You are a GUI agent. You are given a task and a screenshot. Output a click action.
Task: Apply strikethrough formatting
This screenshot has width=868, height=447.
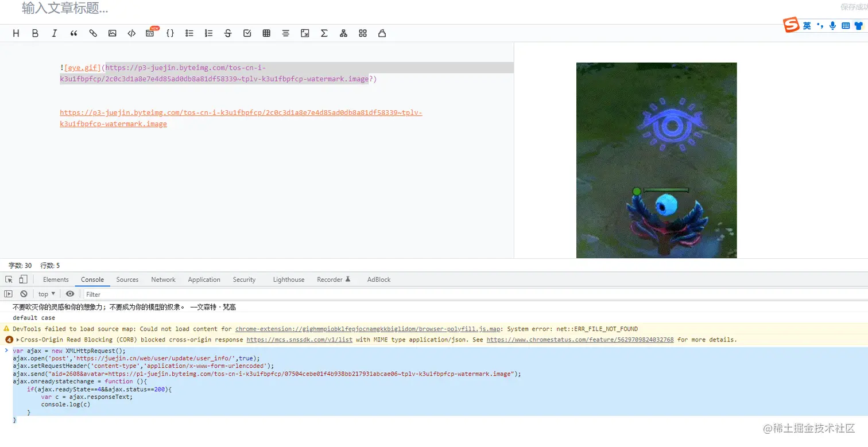[228, 33]
